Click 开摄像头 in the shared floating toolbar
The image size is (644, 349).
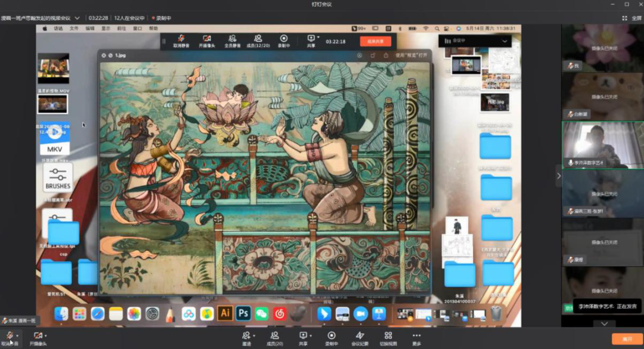point(206,42)
